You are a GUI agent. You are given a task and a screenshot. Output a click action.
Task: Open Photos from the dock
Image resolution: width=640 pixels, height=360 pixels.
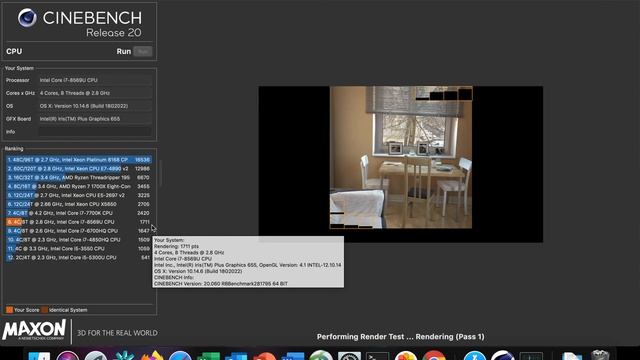point(406,355)
